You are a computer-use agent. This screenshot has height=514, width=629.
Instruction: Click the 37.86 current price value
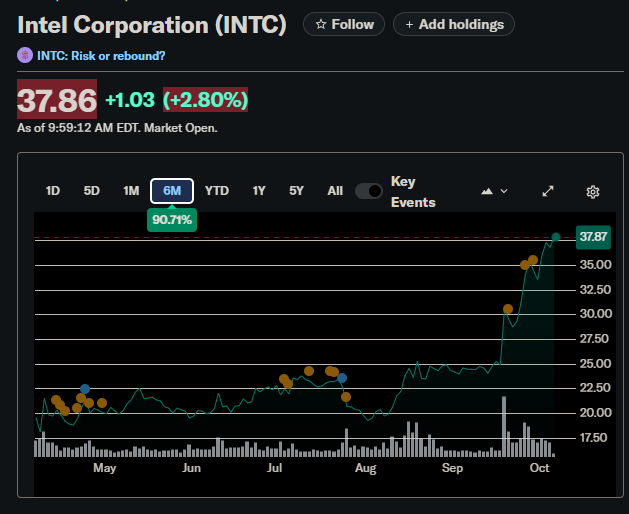[57, 100]
